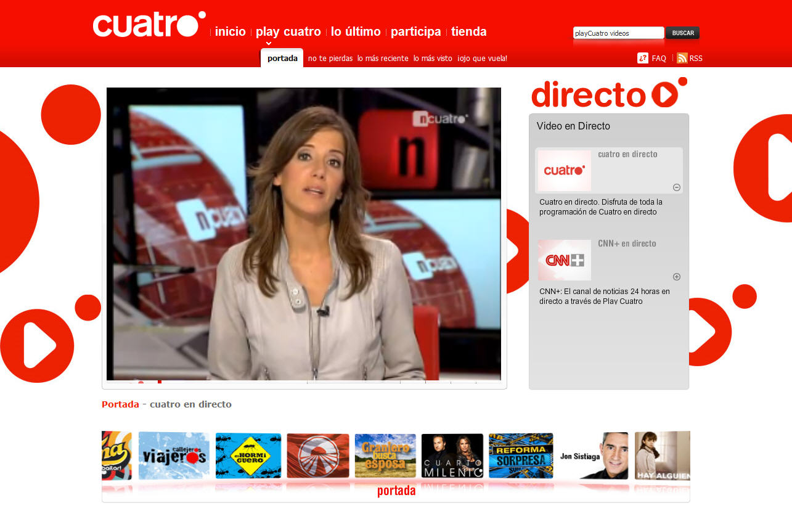Click CNN+ en directo title

point(627,243)
